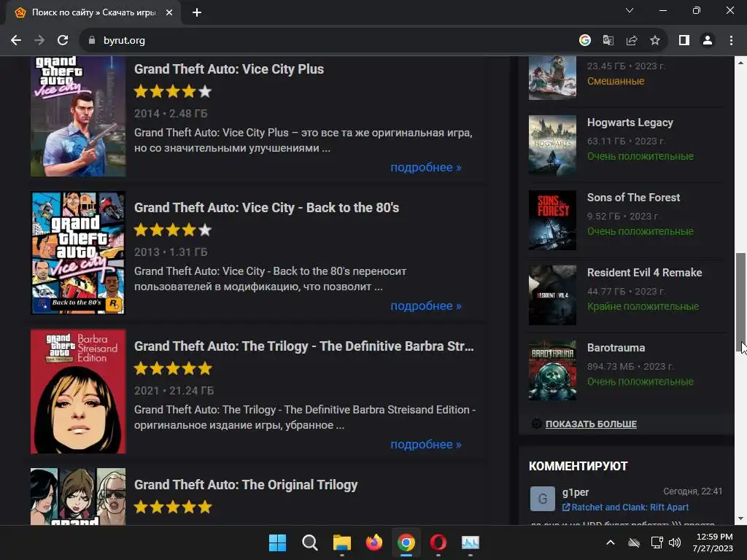This screenshot has width=747, height=560.
Task: Click подробнее for Vice City Plus
Action: (426, 168)
